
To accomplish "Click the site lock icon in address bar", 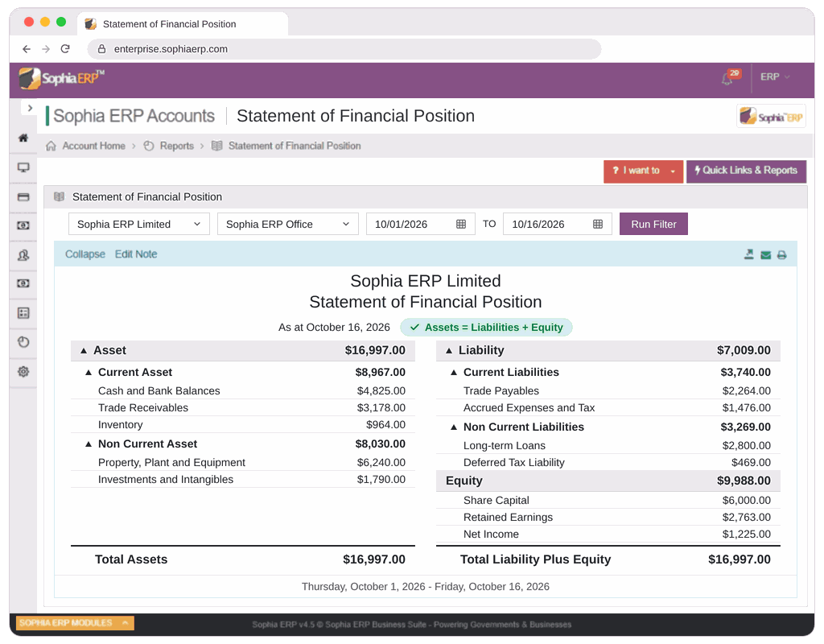I will [102, 49].
